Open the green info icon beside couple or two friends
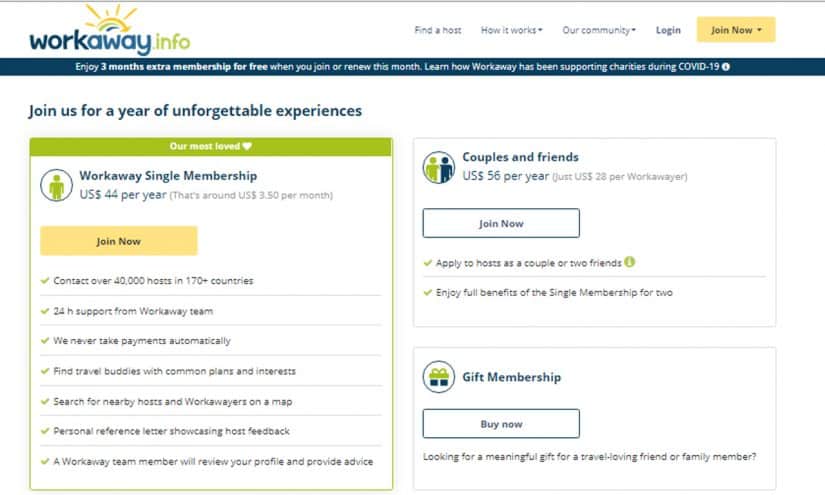This screenshot has width=825, height=495. click(630, 261)
